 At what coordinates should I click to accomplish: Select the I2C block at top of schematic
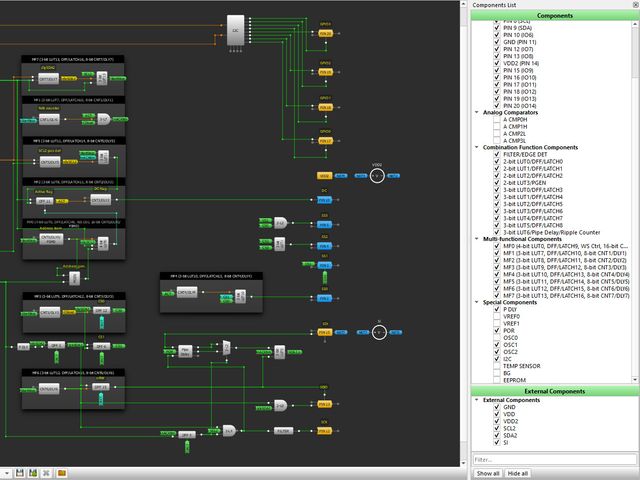click(x=236, y=31)
